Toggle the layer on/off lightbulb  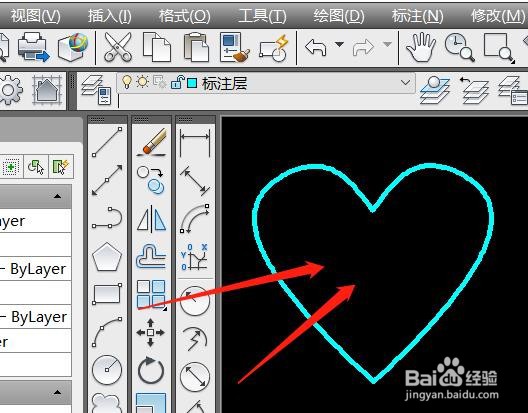click(127, 82)
